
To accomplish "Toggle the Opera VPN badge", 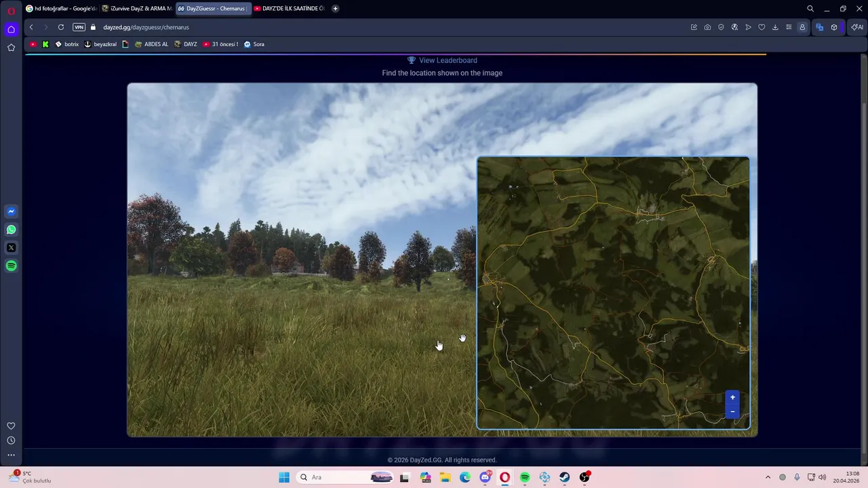I will coord(79,27).
